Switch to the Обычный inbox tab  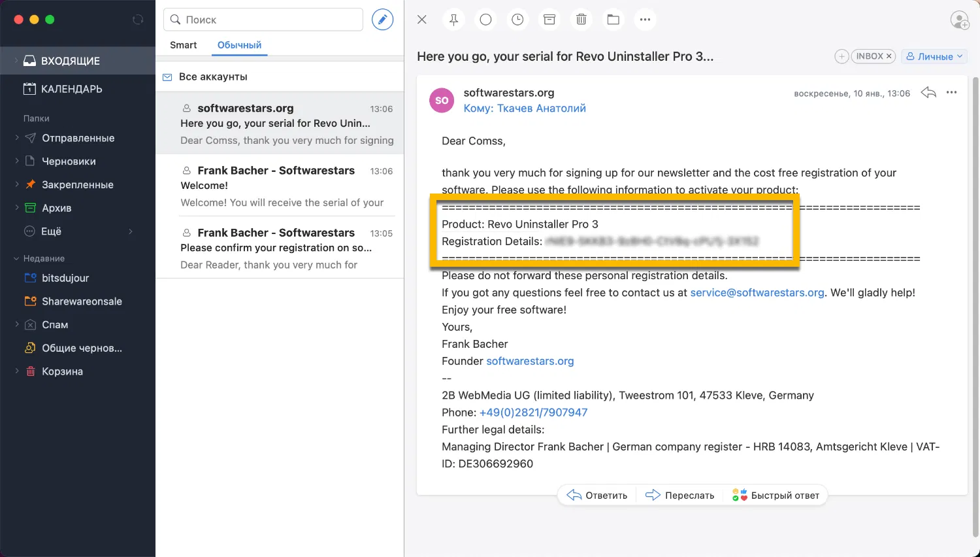pos(239,45)
